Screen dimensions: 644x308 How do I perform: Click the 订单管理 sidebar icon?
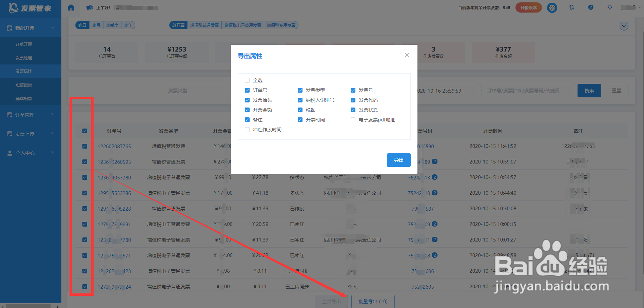[9, 115]
